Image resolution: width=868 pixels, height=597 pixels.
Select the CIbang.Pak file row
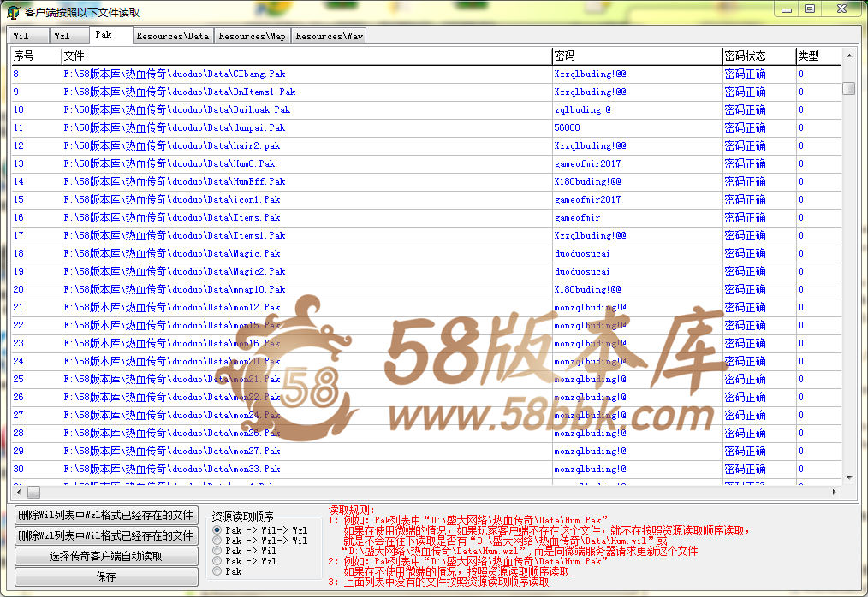(x=426, y=74)
